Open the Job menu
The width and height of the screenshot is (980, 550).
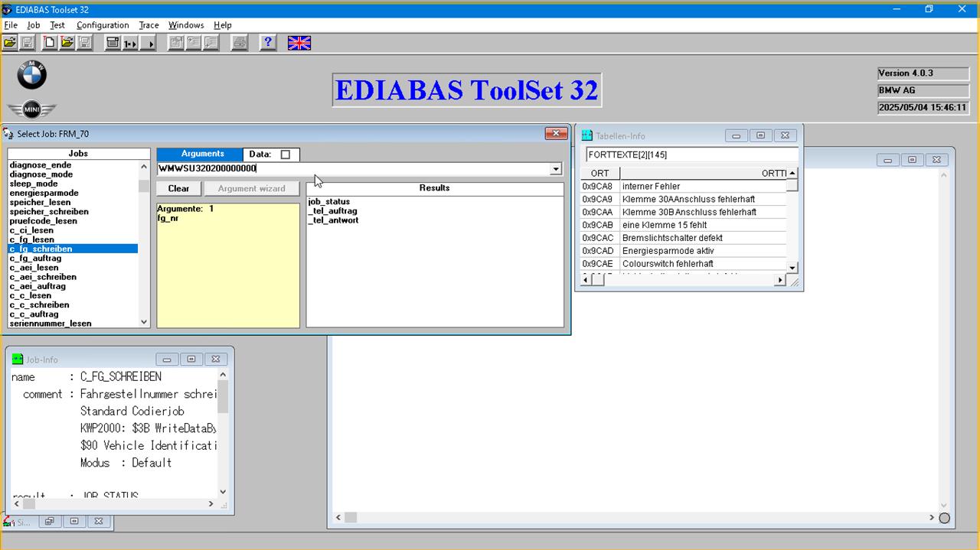(34, 25)
